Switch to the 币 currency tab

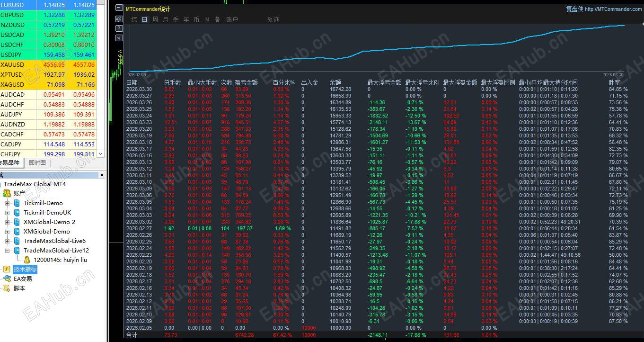click(196, 19)
